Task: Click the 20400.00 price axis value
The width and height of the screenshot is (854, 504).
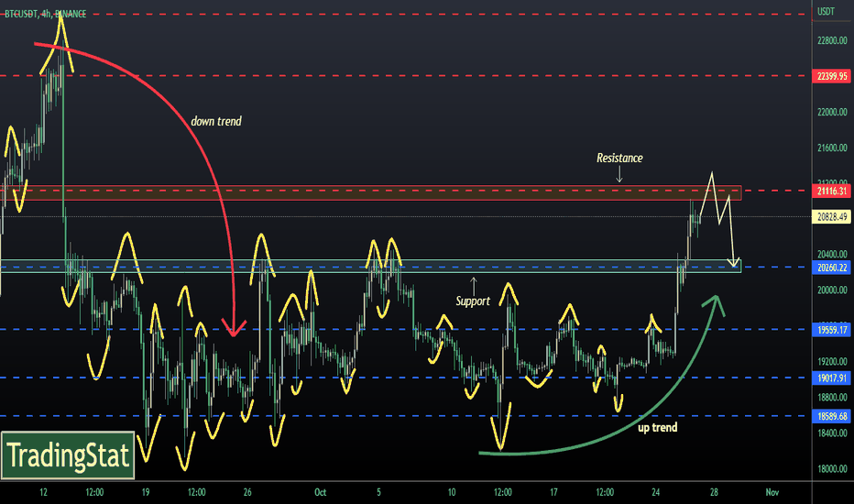Action: (x=832, y=255)
